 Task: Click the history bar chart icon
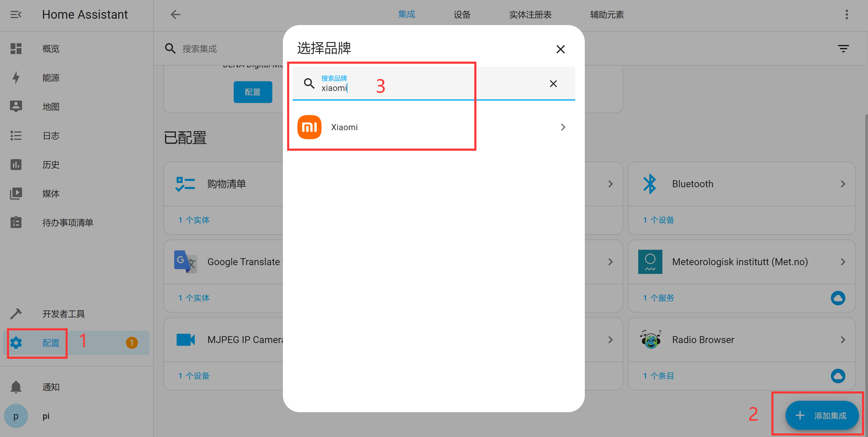[16, 164]
